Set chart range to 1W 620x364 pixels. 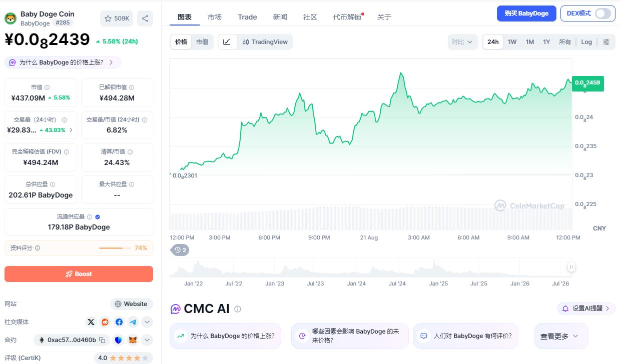512,42
